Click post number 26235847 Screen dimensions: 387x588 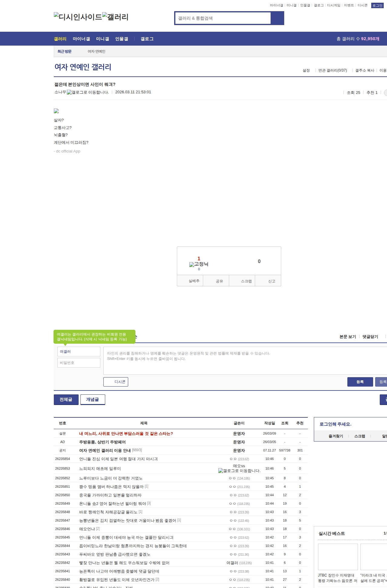(62, 520)
